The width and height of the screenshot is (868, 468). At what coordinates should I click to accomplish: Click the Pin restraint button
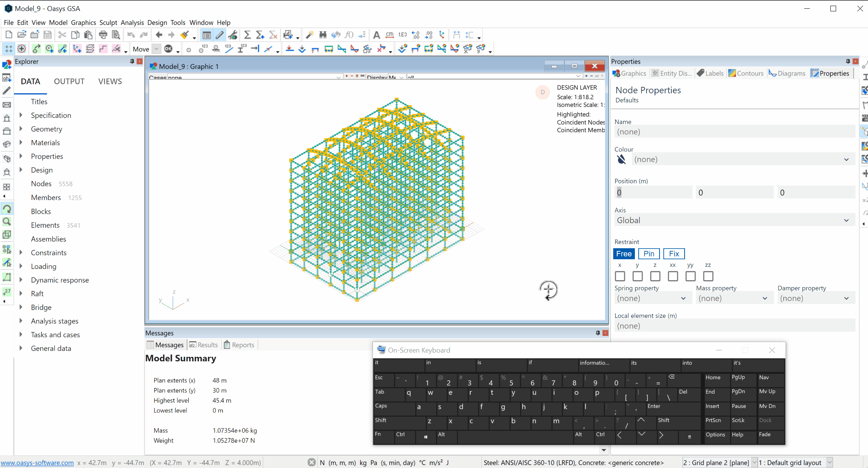click(x=649, y=254)
